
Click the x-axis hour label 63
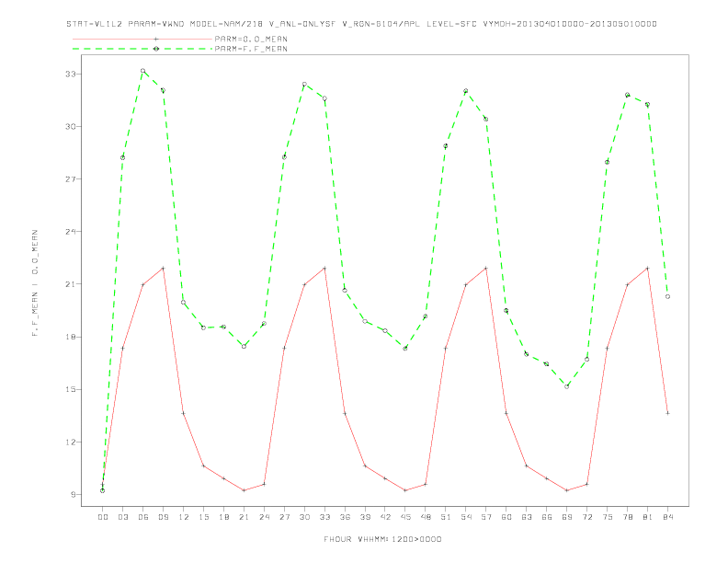tap(527, 517)
